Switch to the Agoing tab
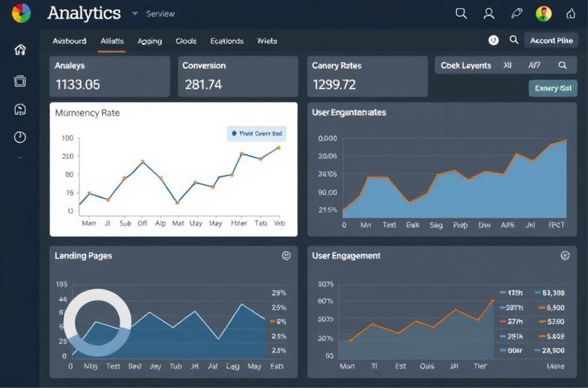 (x=149, y=41)
